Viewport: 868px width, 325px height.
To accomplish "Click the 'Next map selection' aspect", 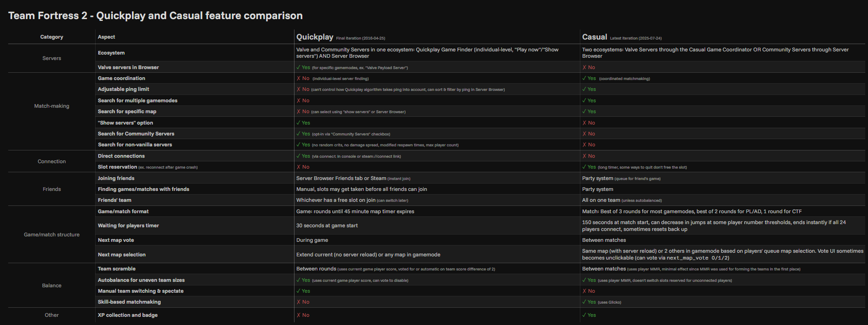I will pyautogui.click(x=122, y=255).
